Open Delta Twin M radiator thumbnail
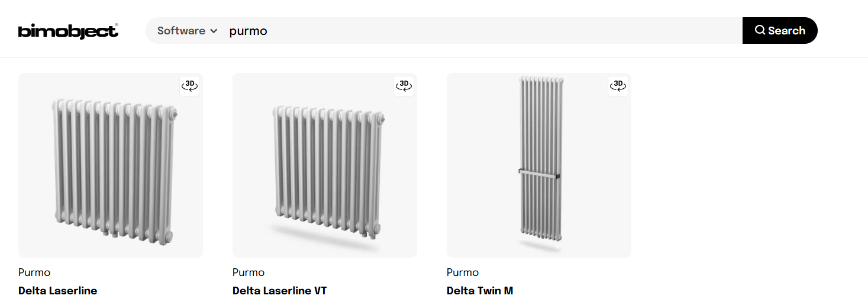 (x=539, y=165)
